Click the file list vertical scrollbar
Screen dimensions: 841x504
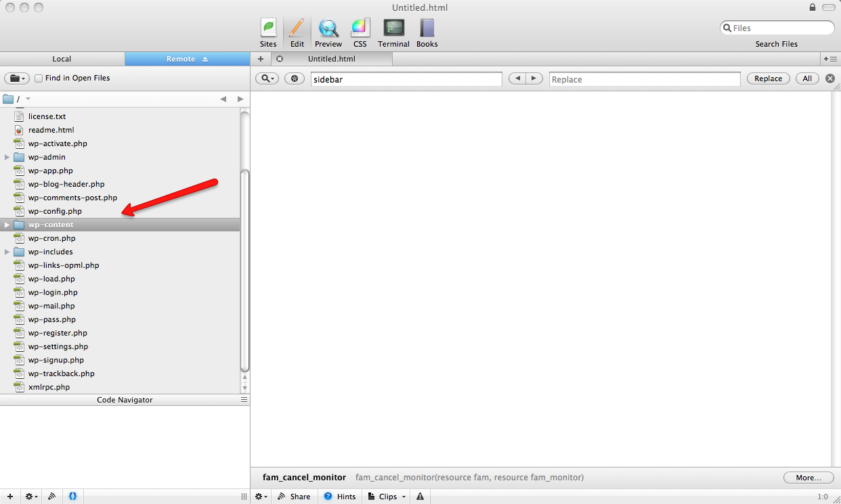click(245, 271)
